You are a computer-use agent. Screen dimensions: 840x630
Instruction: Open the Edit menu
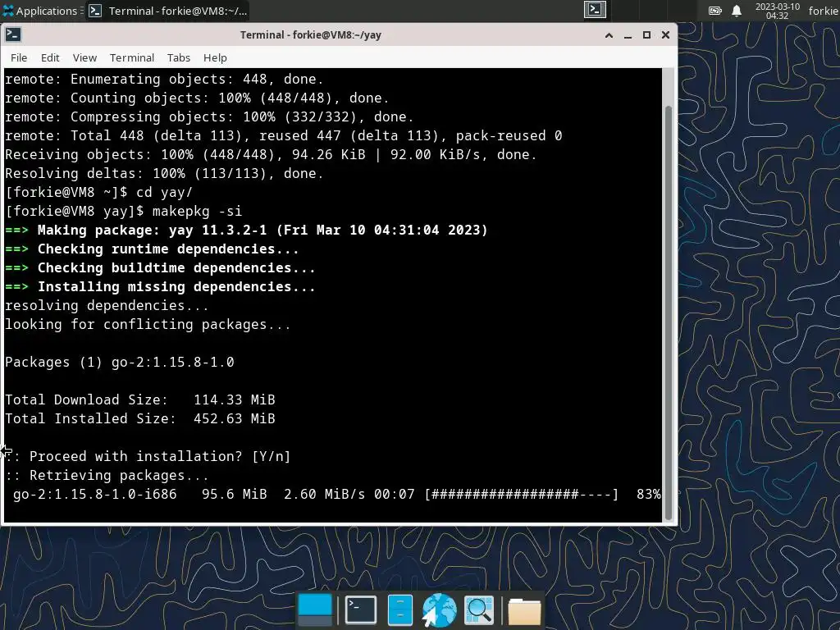[50, 57]
